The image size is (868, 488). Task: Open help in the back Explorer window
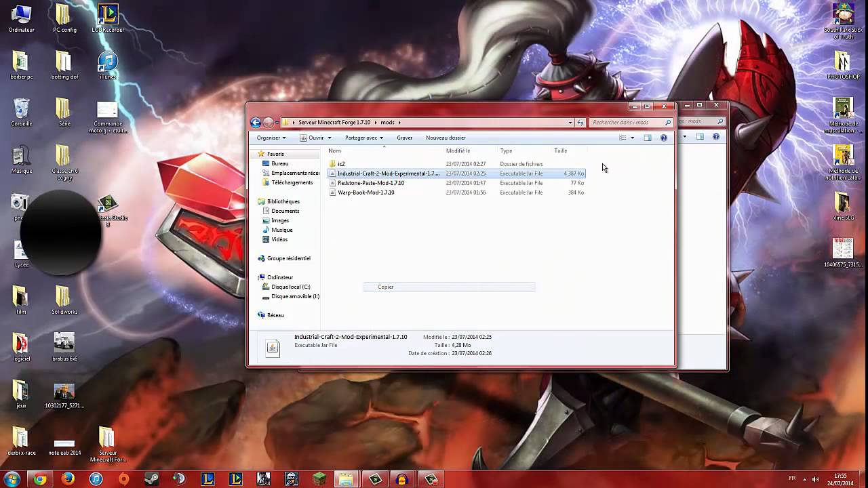coord(716,137)
